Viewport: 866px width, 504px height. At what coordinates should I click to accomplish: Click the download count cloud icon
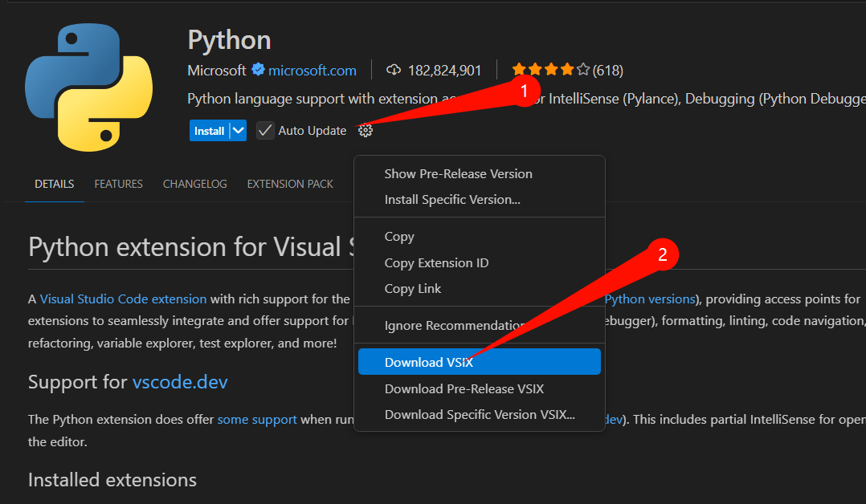click(x=394, y=70)
